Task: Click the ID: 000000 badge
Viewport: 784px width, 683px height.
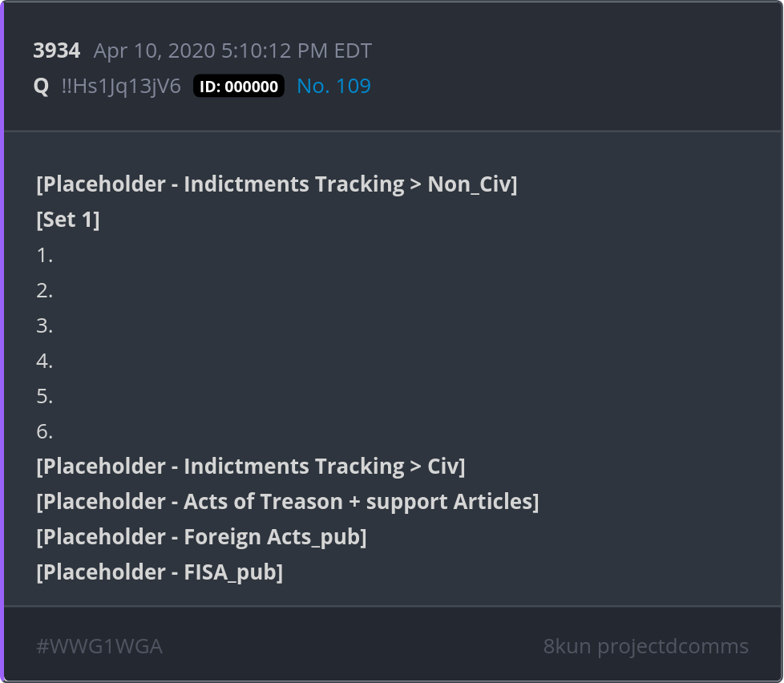Action: tap(239, 87)
